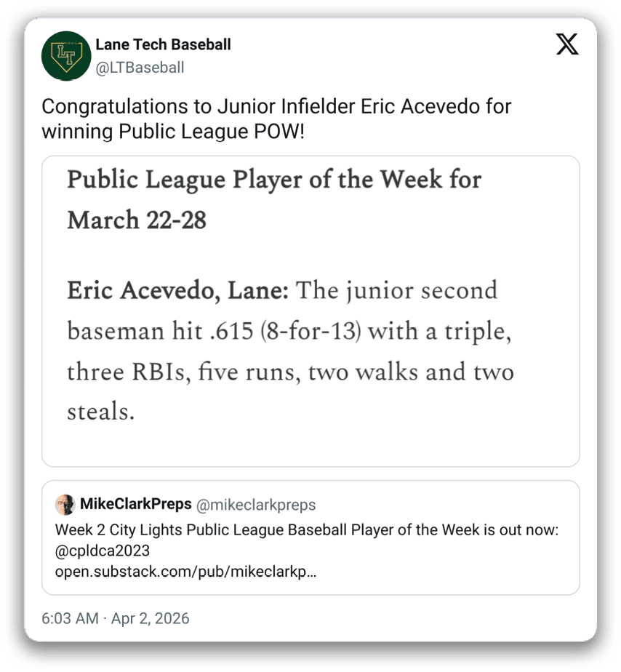This screenshot has width=621, height=672.
Task: Click the word 'steals.' in the image
Action: (x=100, y=412)
